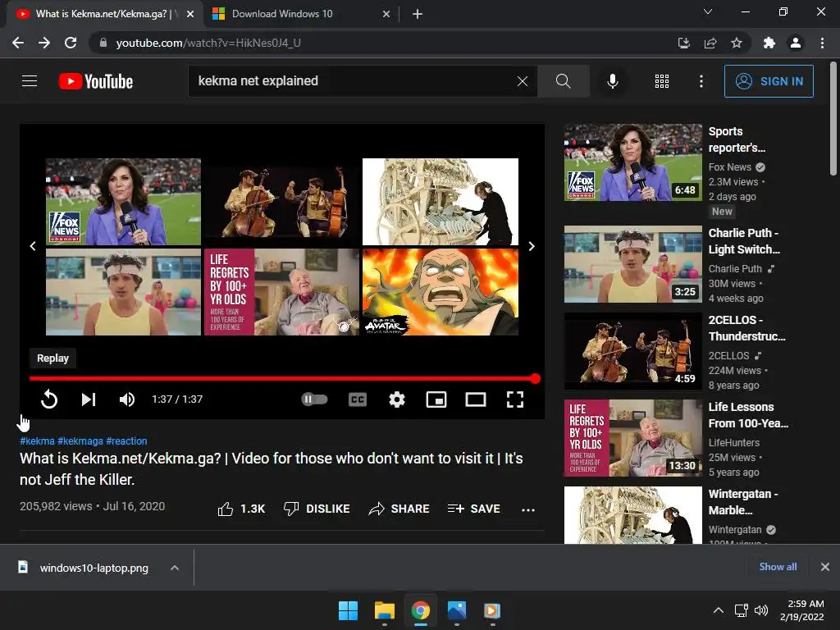The width and height of the screenshot is (840, 630).
Task: Open the YouTube hamburger guide menu
Action: coord(30,81)
